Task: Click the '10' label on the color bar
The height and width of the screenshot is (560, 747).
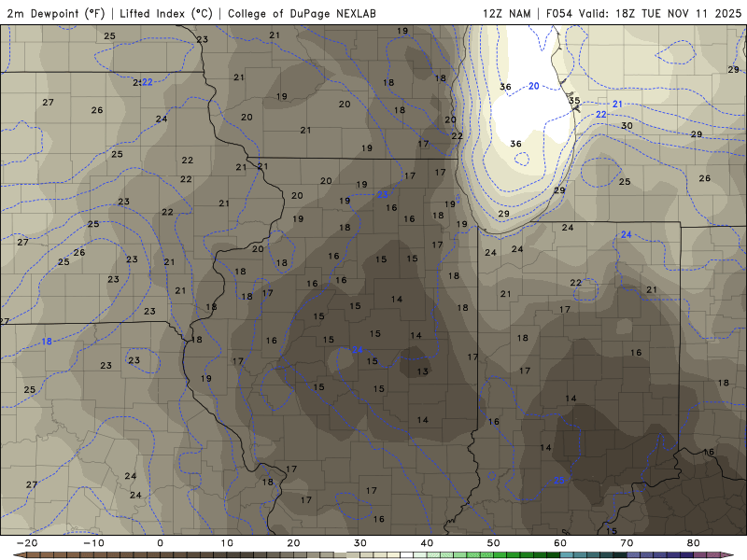Action: [x=227, y=543]
